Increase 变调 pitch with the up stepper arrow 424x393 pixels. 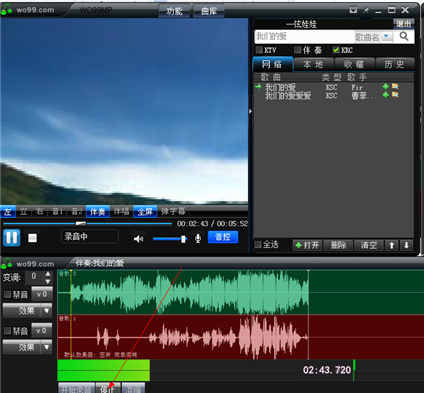(x=48, y=274)
